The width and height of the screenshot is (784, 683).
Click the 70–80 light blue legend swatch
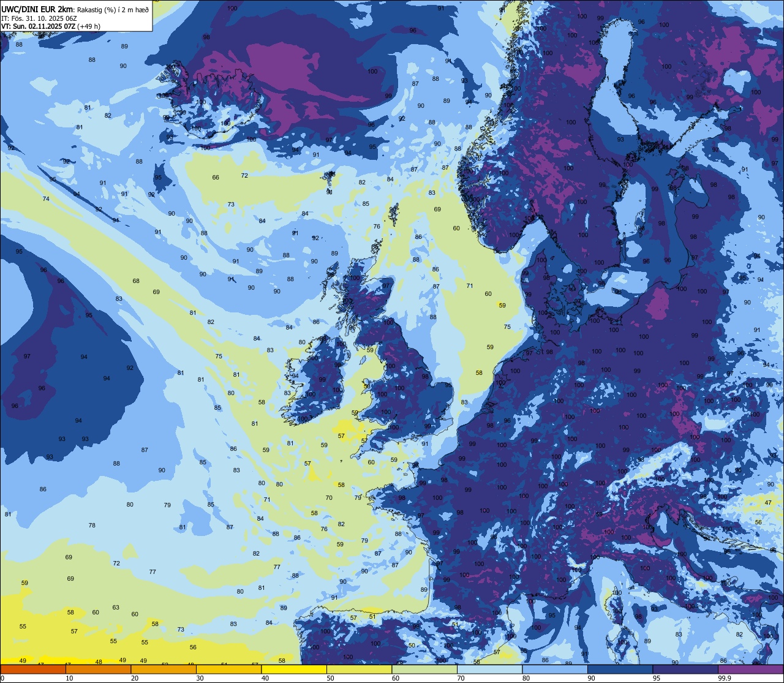coord(490,669)
